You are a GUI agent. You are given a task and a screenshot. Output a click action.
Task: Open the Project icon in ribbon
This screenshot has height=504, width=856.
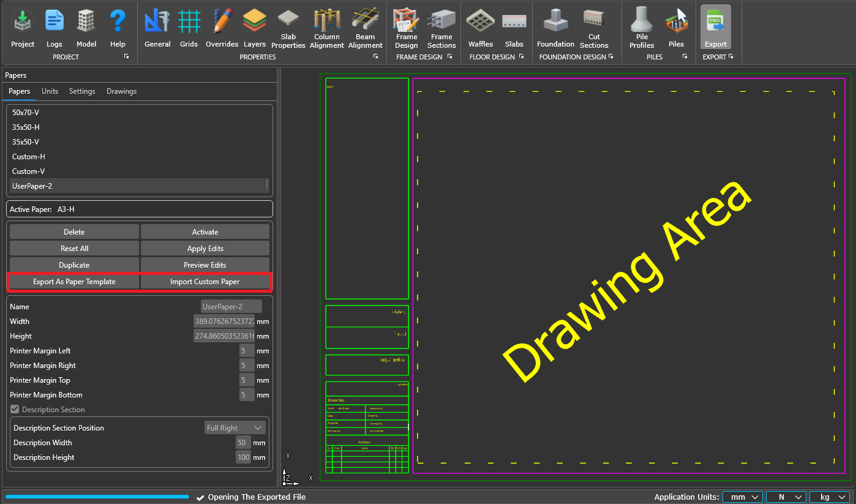pos(23,28)
